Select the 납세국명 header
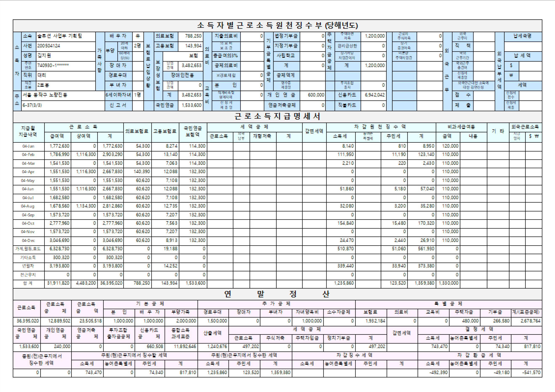Screen dimensions: 555x392 (x=523, y=36)
